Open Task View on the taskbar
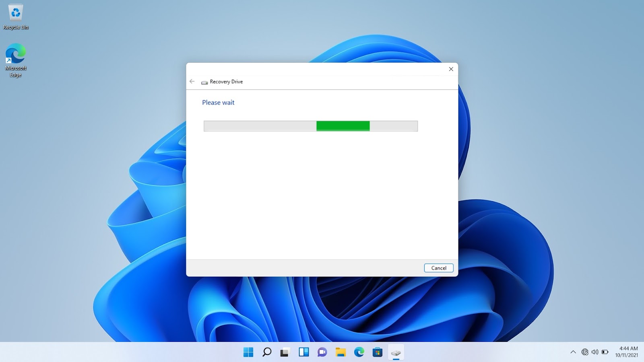This screenshot has height=362, width=644. 285,352
